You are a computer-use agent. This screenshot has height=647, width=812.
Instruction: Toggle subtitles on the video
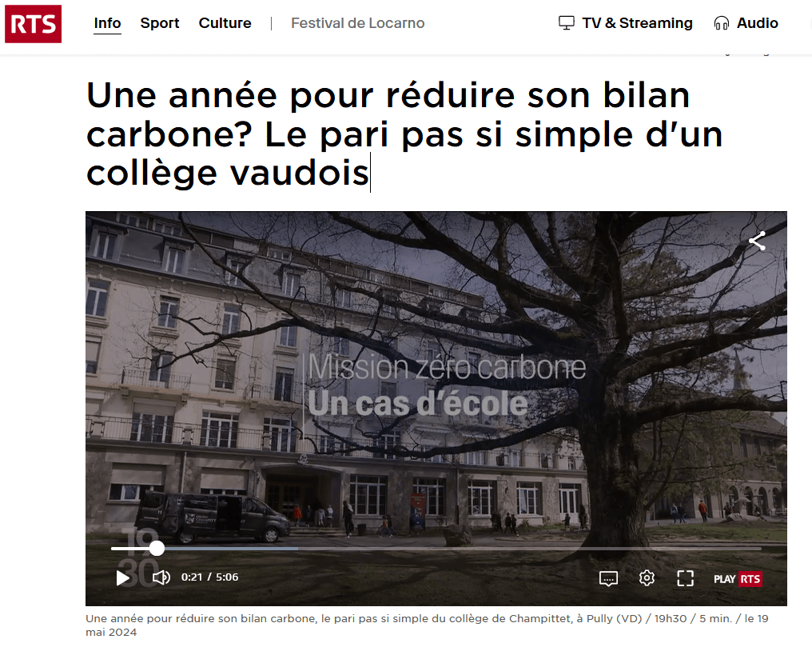point(608,578)
